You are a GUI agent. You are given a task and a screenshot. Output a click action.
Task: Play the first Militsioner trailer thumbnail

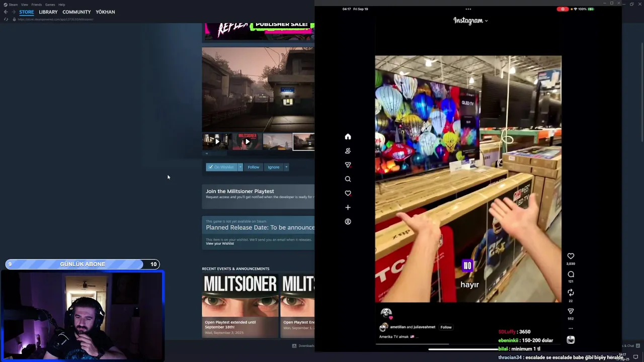(216, 142)
